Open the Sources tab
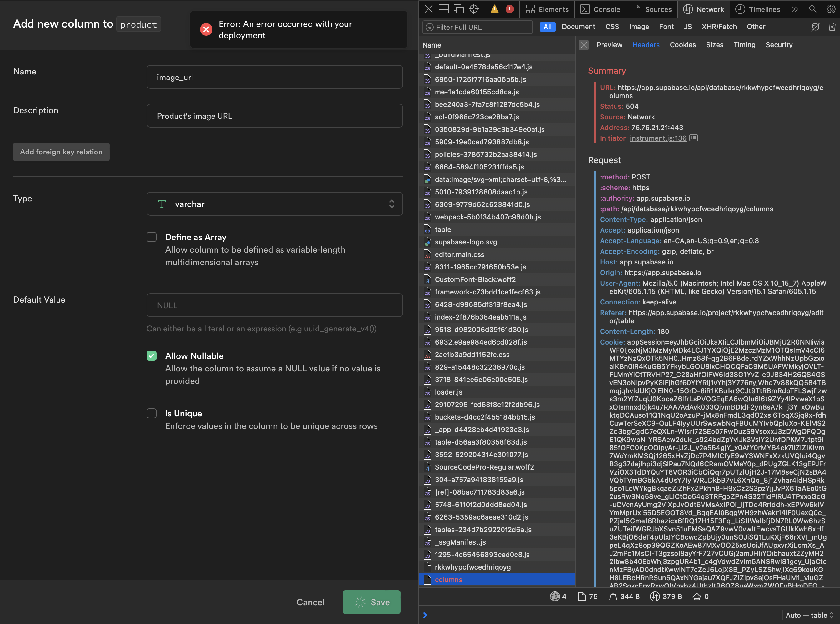The image size is (840, 624). pos(652,9)
